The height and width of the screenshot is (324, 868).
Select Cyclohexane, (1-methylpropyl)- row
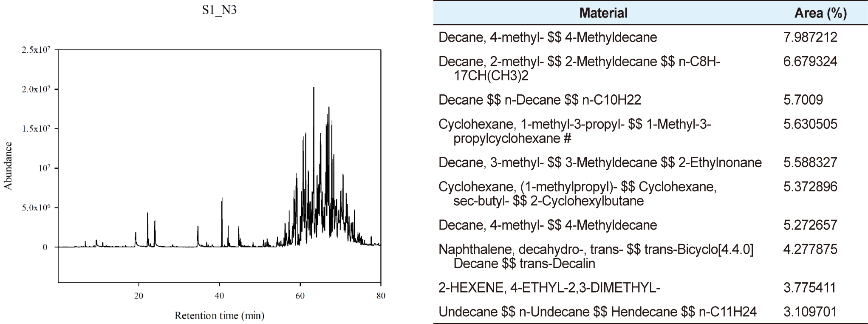pos(577,193)
